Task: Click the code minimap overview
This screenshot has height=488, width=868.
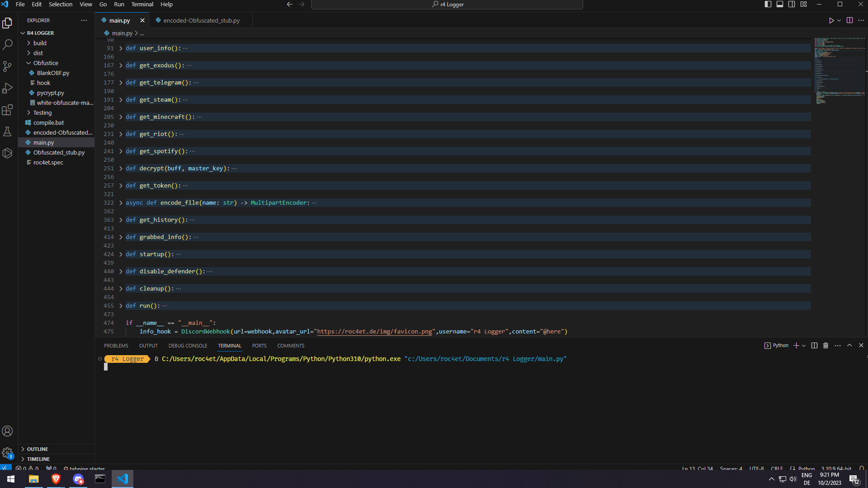Action: [x=840, y=70]
